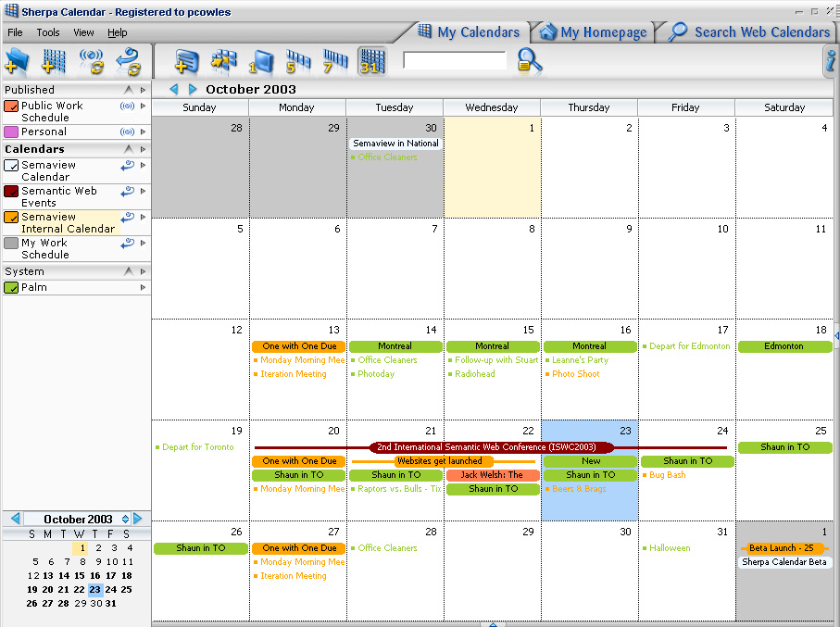The width and height of the screenshot is (840, 627).
Task: Collapse the Published section
Action: pyautogui.click(x=128, y=90)
